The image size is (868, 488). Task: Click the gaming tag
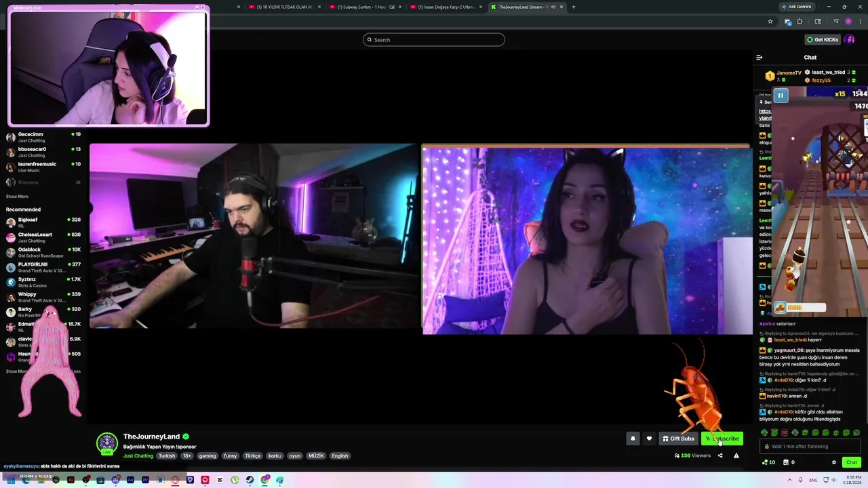tap(208, 456)
